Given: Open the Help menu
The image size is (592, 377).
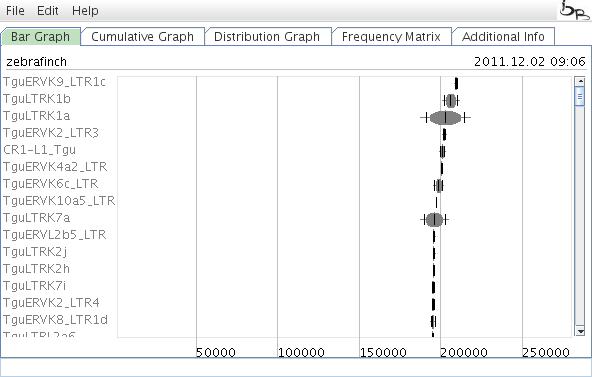Looking at the screenshot, I should coord(85,11).
